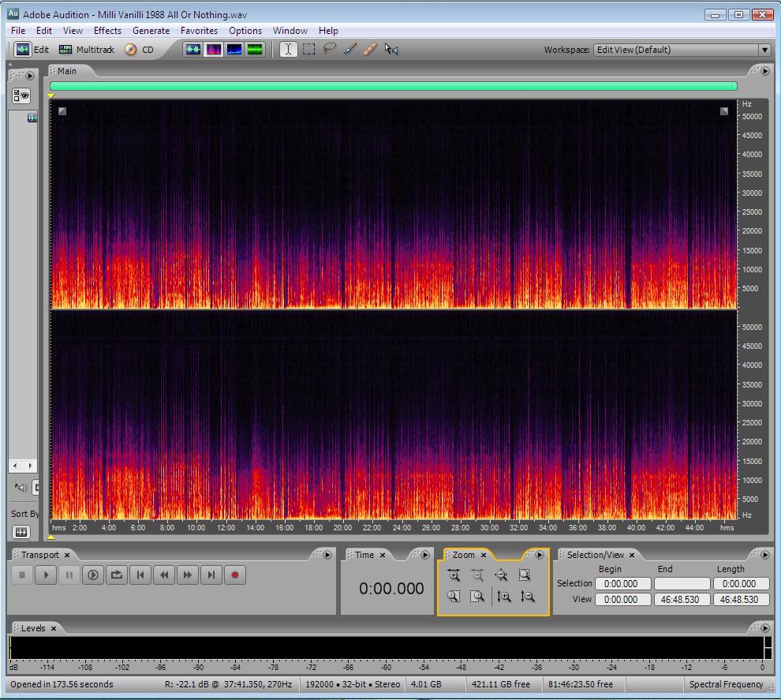Toggle the Loop Play button
The width and height of the screenshot is (781, 700).
pyautogui.click(x=117, y=575)
